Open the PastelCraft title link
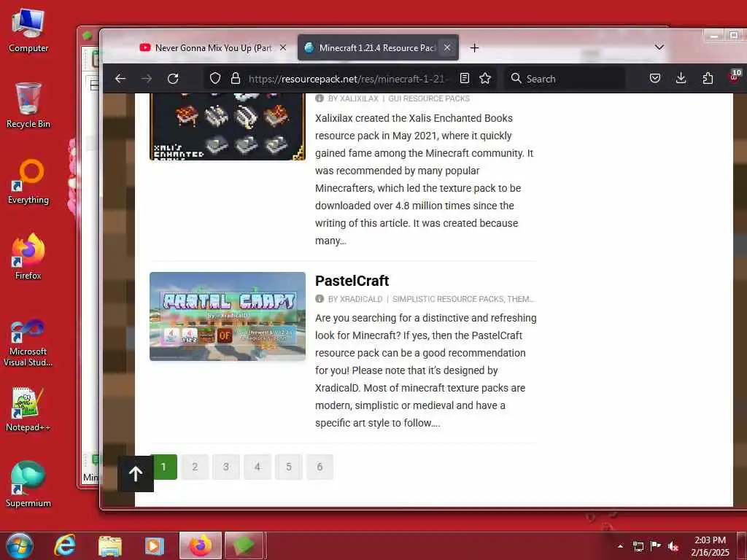Image resolution: width=747 pixels, height=560 pixels. [x=352, y=281]
